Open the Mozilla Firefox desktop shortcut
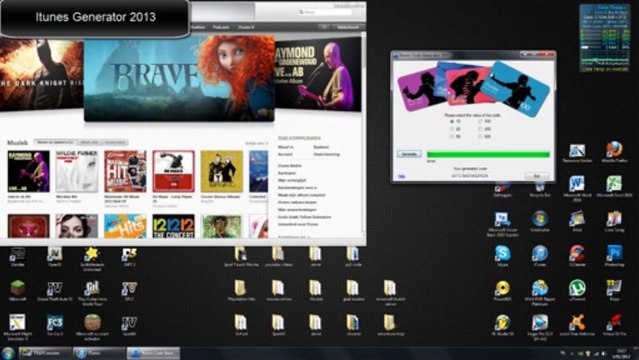This screenshot has height=360, width=639. coord(614,152)
